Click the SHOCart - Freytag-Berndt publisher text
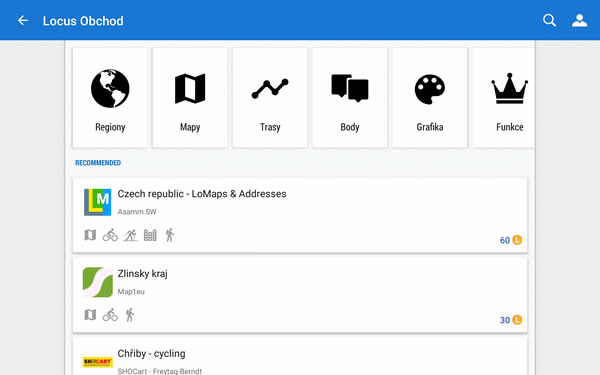 [160, 371]
